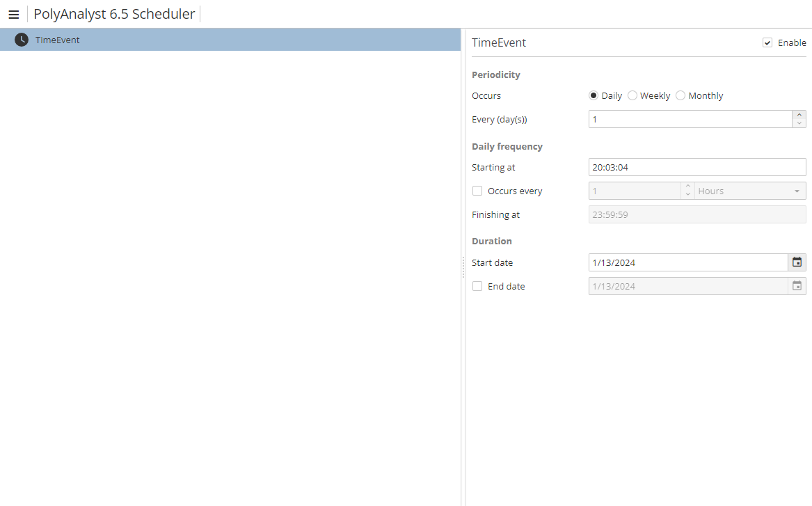Screen dimensions: 812x506
Task: Increase the Every (day(s)) value
Action: [799, 115]
